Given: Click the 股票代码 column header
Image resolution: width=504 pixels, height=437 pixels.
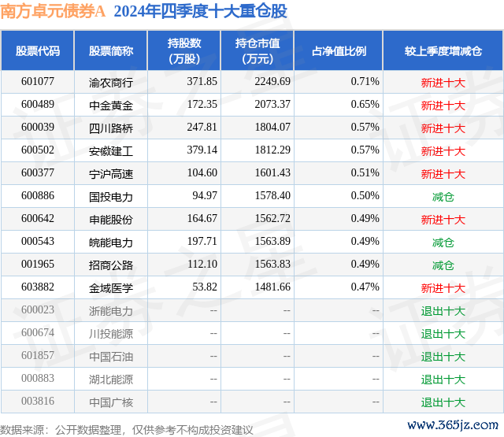Looking at the screenshot, I should click(38, 50).
